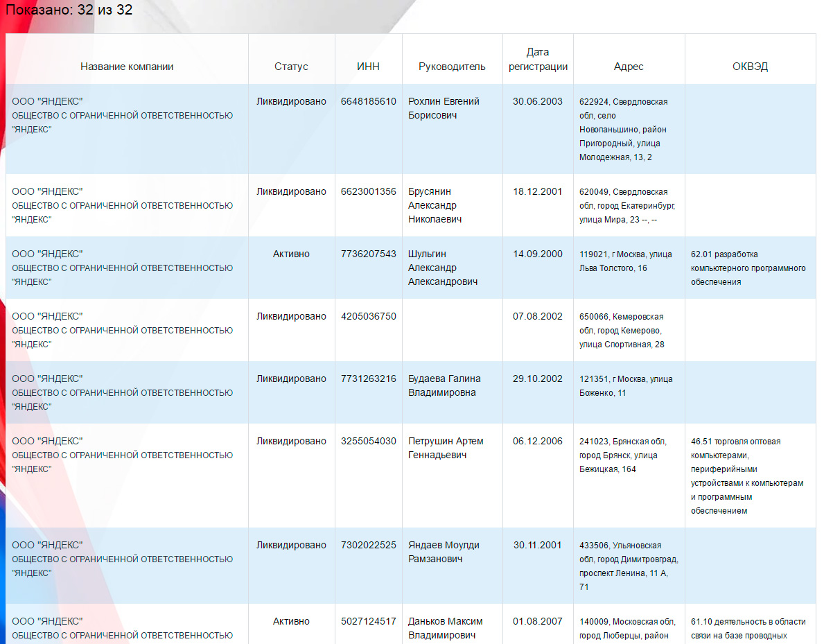The width and height of the screenshot is (824, 644).
Task: Click 'Ликвидировано' status in the Брусянин row
Action: click(291, 192)
